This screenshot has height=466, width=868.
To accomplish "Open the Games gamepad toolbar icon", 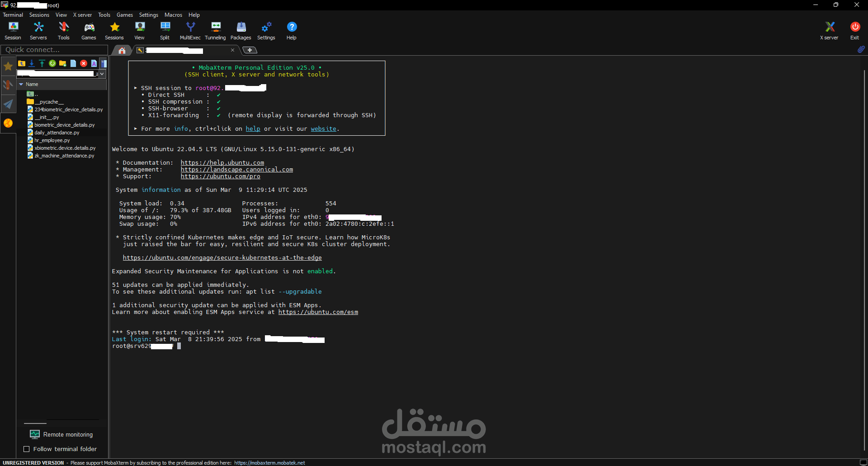I will 89,31.
